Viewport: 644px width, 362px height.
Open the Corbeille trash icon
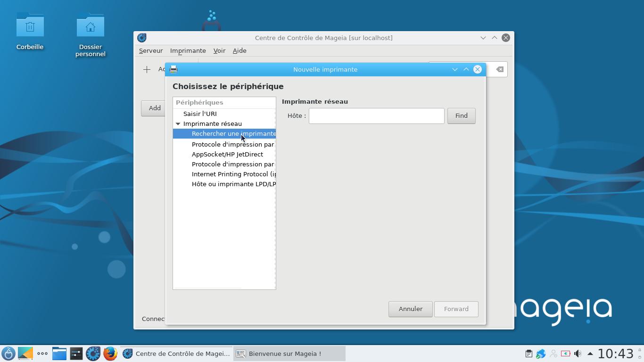[30, 31]
